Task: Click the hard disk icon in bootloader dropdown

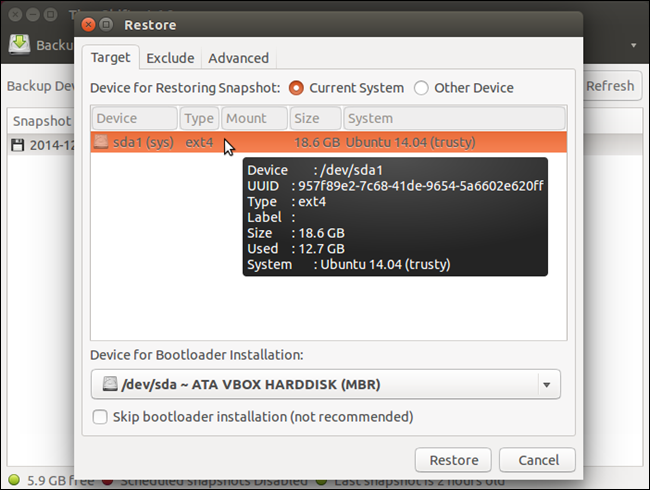Action: (x=110, y=384)
